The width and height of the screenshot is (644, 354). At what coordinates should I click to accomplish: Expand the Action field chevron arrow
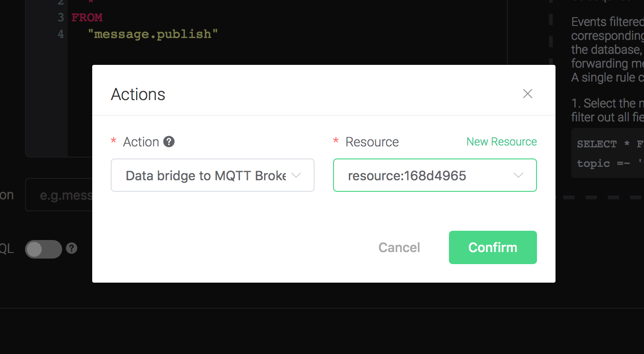pyautogui.click(x=296, y=175)
